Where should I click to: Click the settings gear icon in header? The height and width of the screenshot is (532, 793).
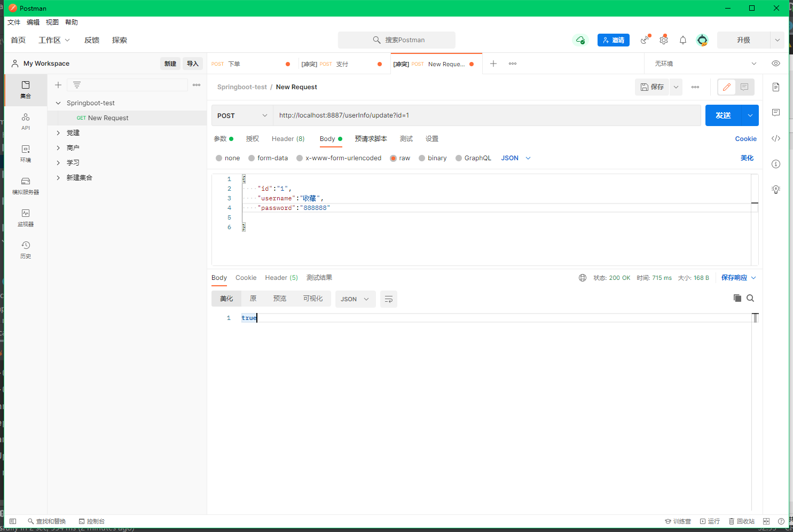point(664,40)
